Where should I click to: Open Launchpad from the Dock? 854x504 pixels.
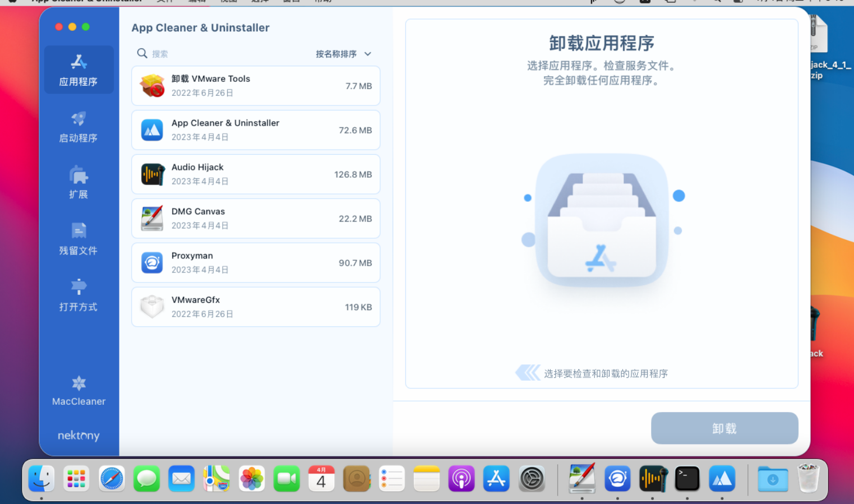point(76,479)
